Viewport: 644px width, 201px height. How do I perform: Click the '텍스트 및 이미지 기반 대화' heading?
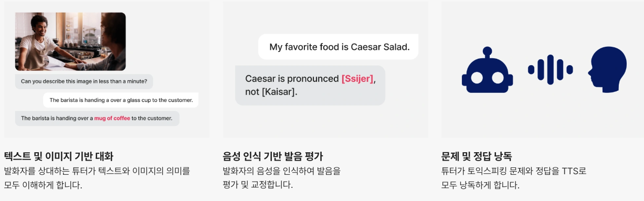[x=58, y=156]
